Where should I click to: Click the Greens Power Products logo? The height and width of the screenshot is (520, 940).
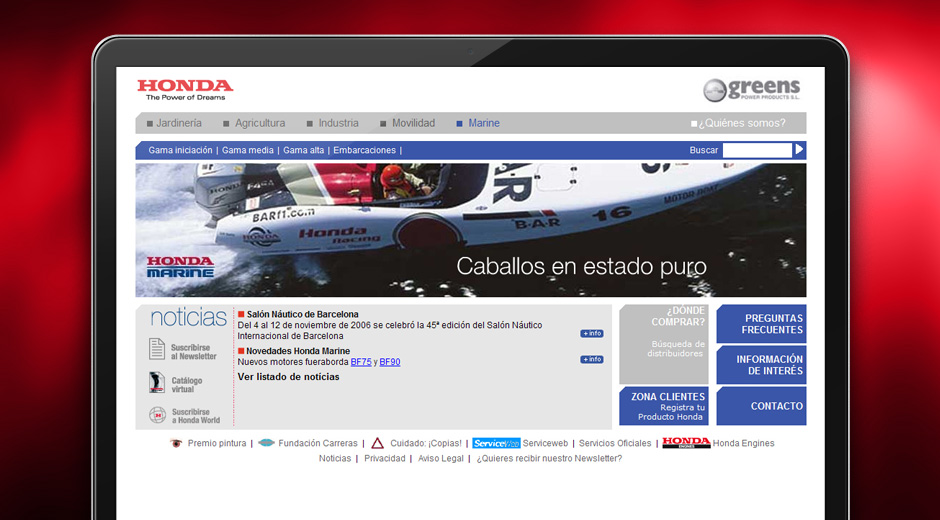[x=752, y=89]
